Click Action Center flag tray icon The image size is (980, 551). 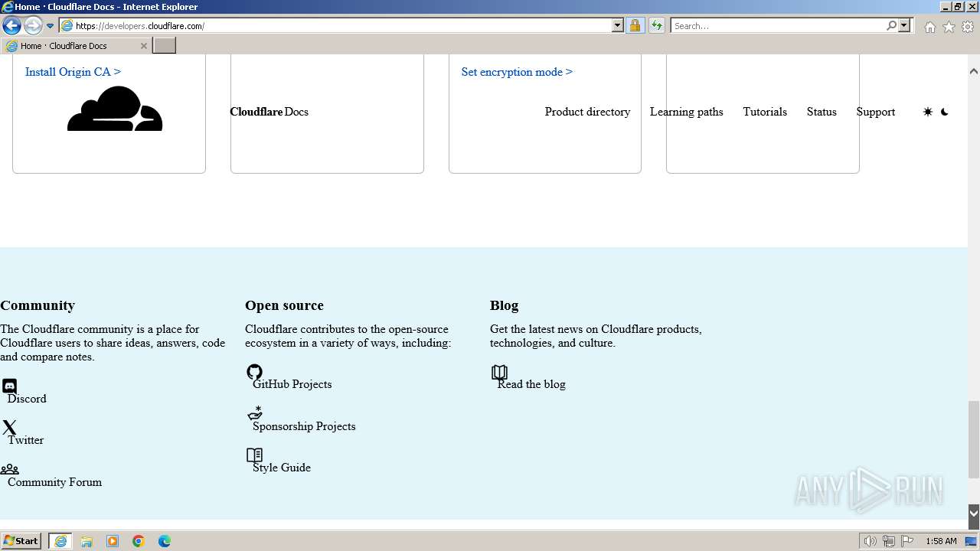(x=907, y=541)
